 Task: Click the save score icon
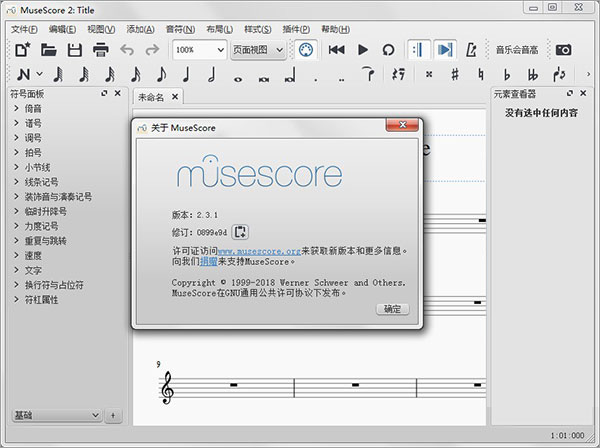[74, 49]
